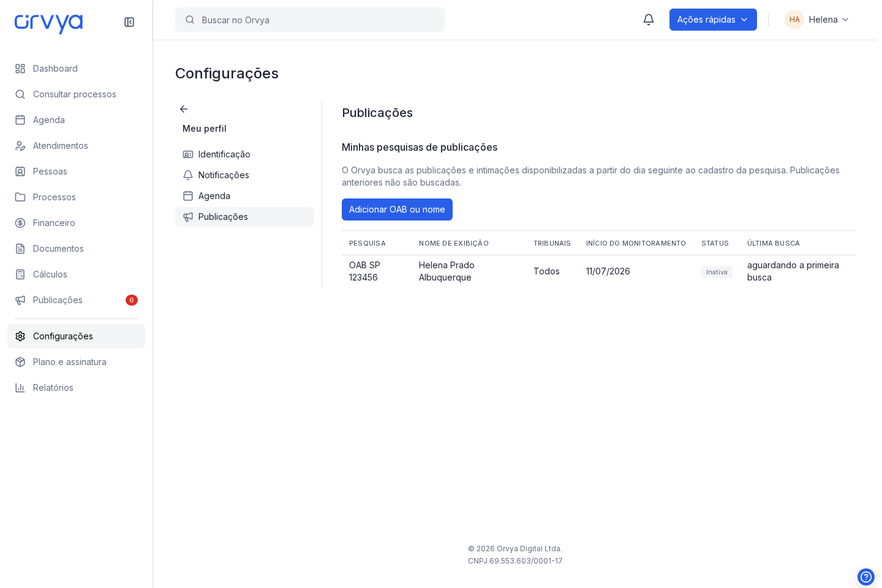Click Adicionar OAB ou nome button
Image resolution: width=882 pixels, height=588 pixels.
397,209
